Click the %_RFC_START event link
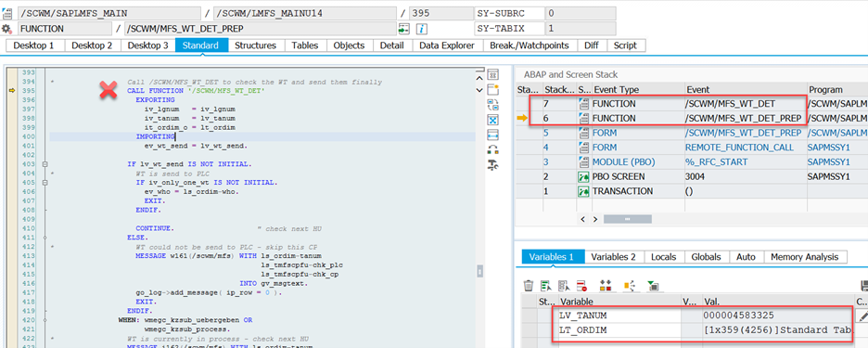The height and width of the screenshot is (348, 868). click(x=716, y=161)
